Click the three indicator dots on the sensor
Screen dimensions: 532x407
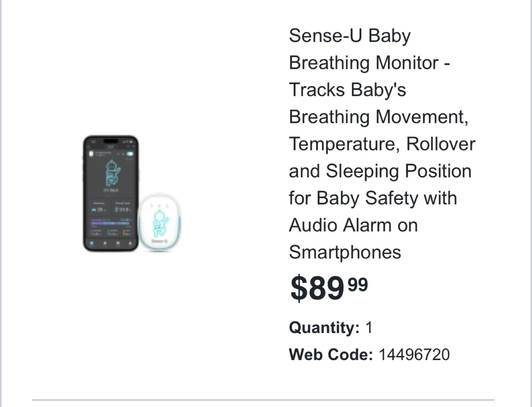coord(159,206)
